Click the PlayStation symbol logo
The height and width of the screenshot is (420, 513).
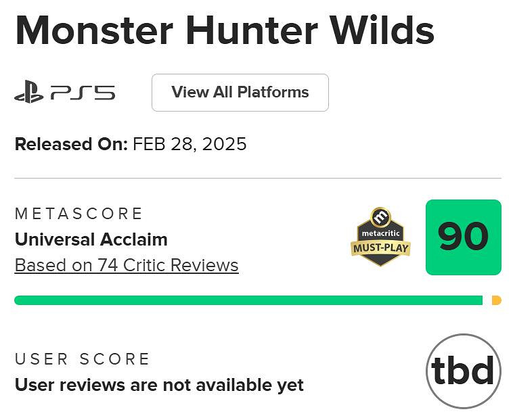tap(29, 93)
